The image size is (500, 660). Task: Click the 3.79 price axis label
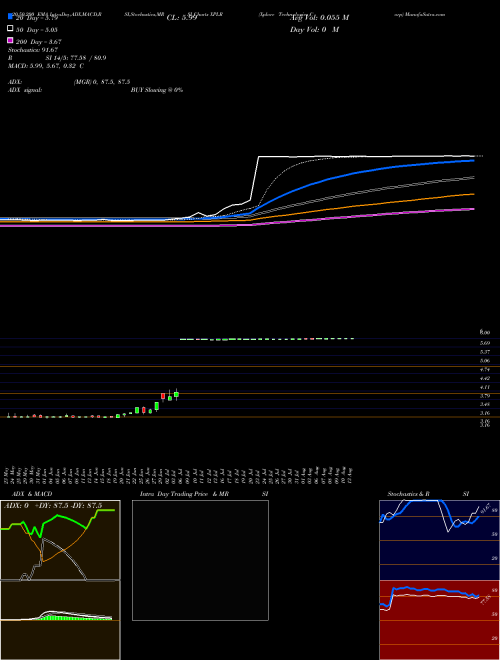point(485,396)
